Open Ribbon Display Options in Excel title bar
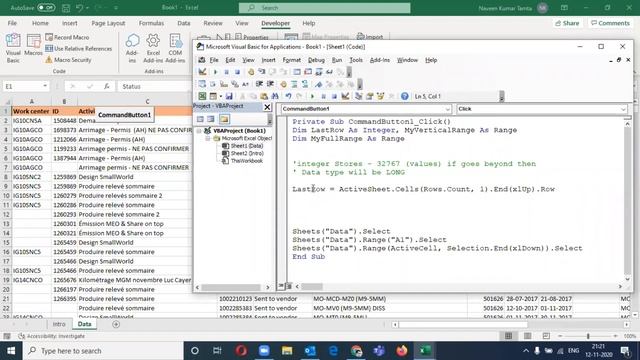 (564, 8)
